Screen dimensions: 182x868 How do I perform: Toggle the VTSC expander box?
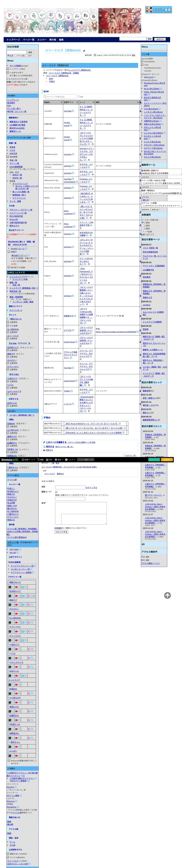142,64
